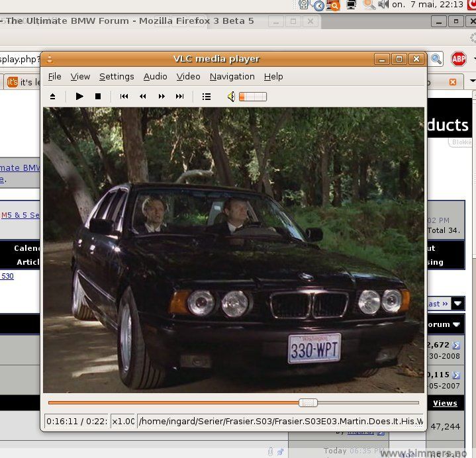The height and width of the screenshot is (458, 476).
Task: Open the VLC Video menu
Action: point(188,77)
